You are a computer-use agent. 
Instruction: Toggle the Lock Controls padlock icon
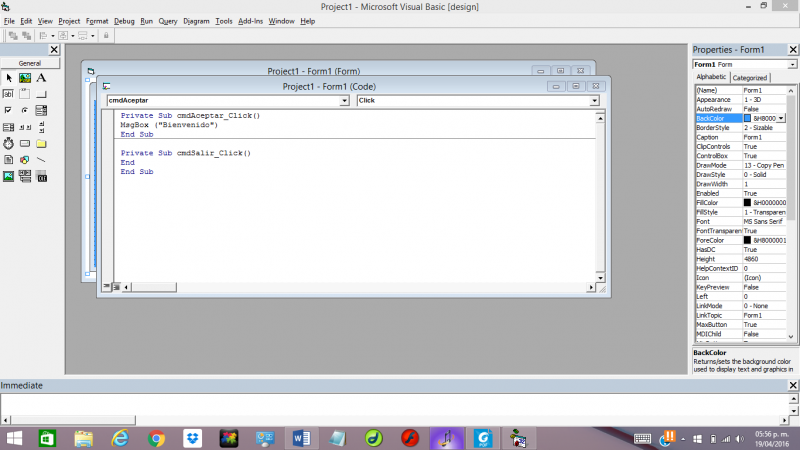[106, 36]
